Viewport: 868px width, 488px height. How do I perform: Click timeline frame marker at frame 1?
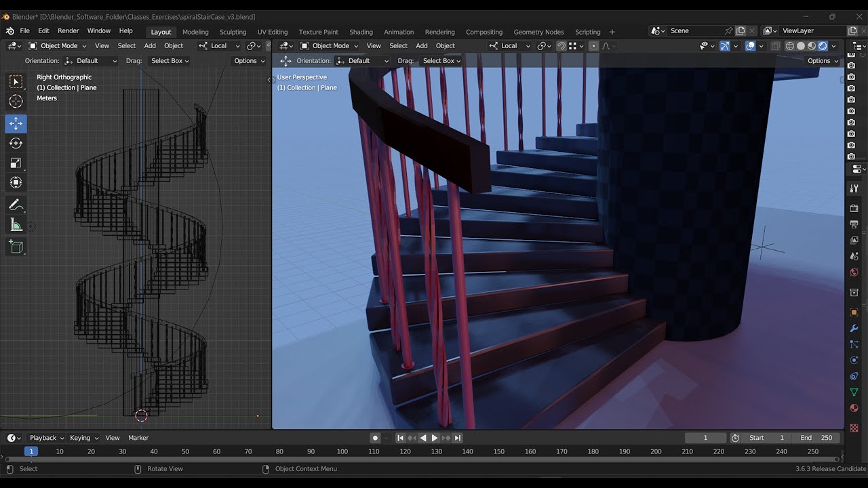[31, 451]
